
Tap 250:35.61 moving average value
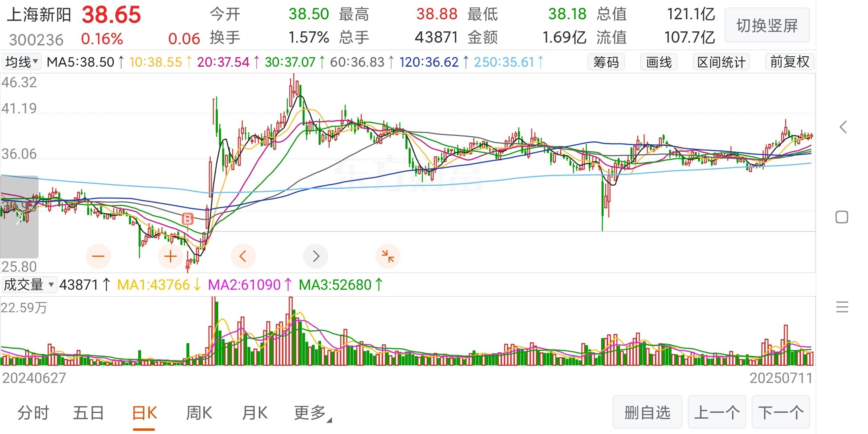(504, 62)
